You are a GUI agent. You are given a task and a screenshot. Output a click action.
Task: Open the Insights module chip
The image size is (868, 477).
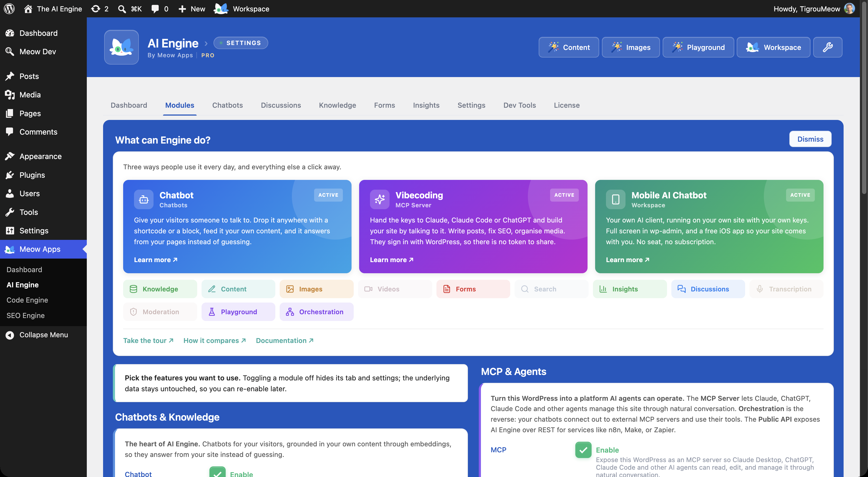click(630, 289)
